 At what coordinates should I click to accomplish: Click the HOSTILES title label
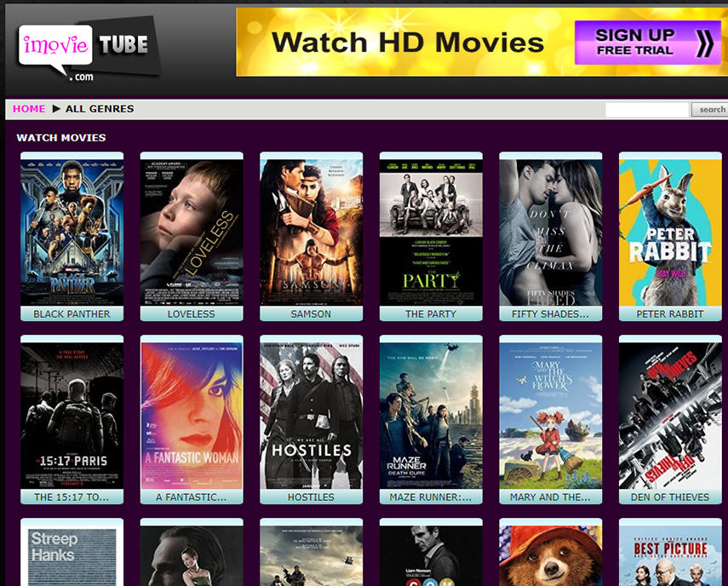311,497
